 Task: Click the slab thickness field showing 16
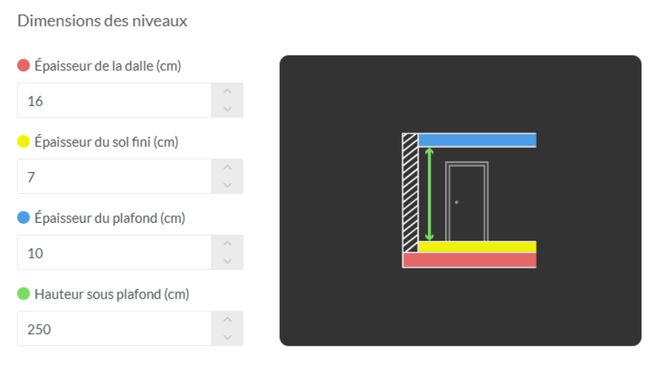tap(114, 100)
